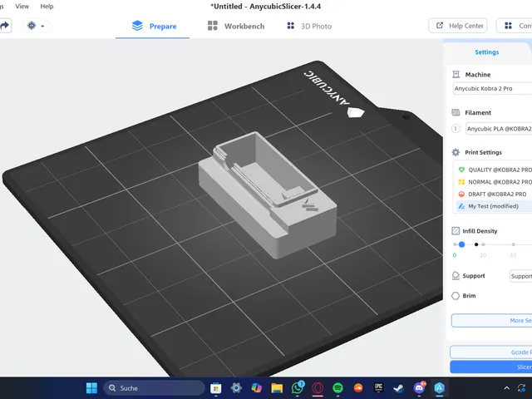Select QUALITY @KOBRA2 PRO preset
The width and height of the screenshot is (532, 399).
[495, 170]
